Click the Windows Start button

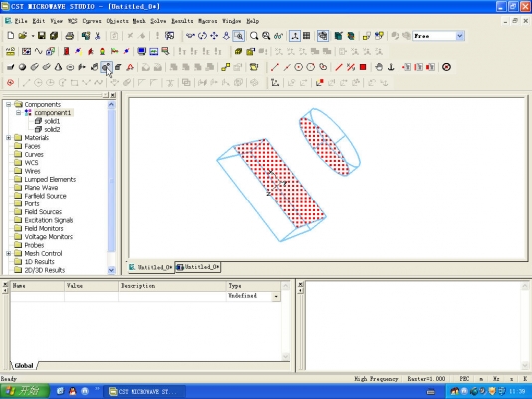(x=25, y=392)
